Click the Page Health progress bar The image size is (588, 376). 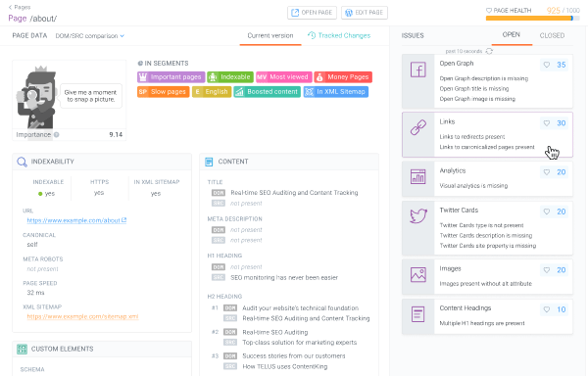click(532, 18)
